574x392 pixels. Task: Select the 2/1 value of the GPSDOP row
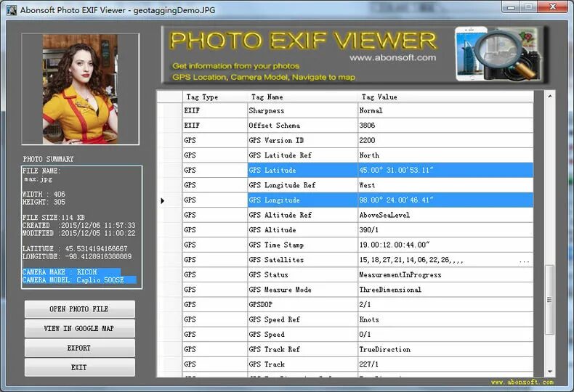[x=445, y=305]
